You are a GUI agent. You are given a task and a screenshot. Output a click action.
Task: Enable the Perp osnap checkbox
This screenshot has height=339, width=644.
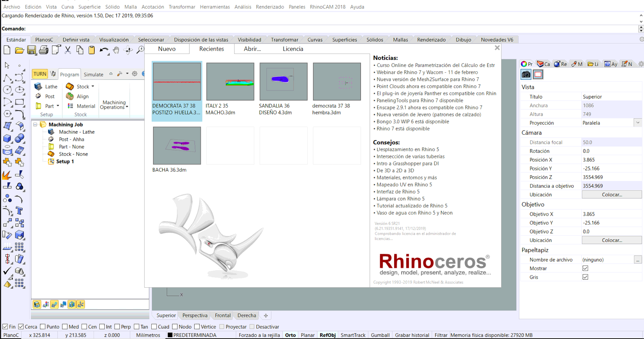(x=117, y=327)
